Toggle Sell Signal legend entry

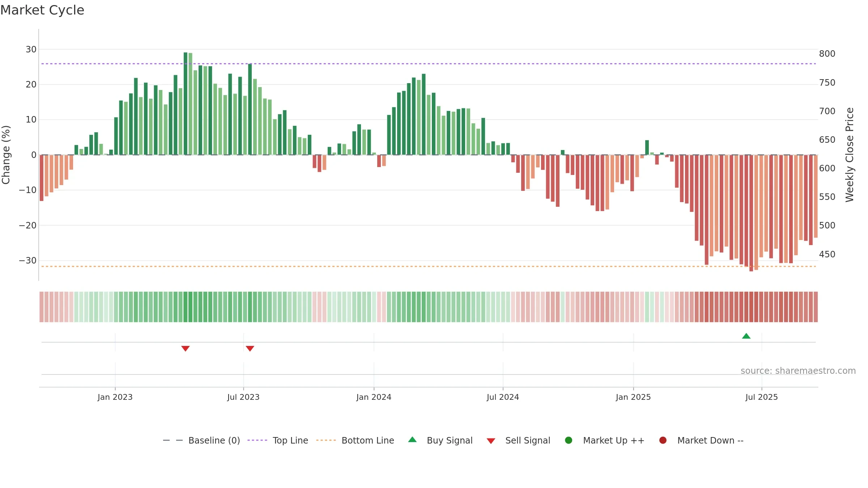click(518, 440)
